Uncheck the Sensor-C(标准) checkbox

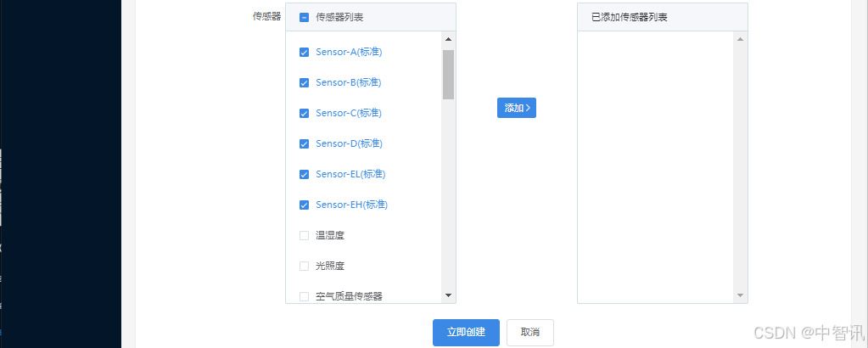[304, 113]
